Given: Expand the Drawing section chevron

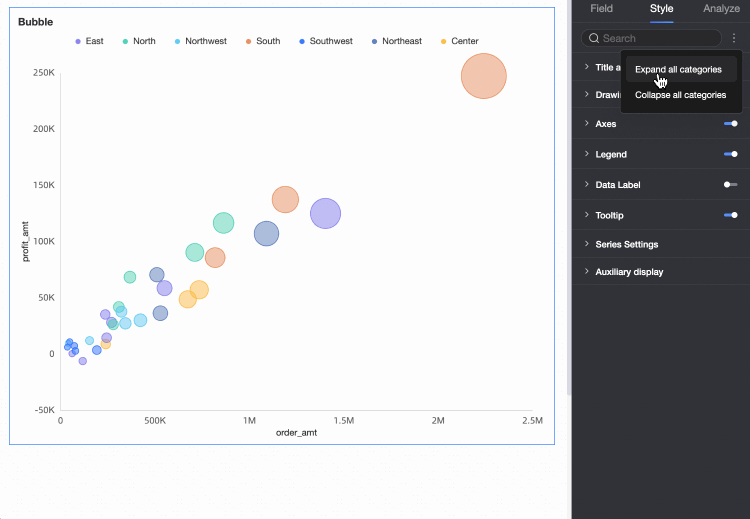Looking at the screenshot, I should [586, 94].
